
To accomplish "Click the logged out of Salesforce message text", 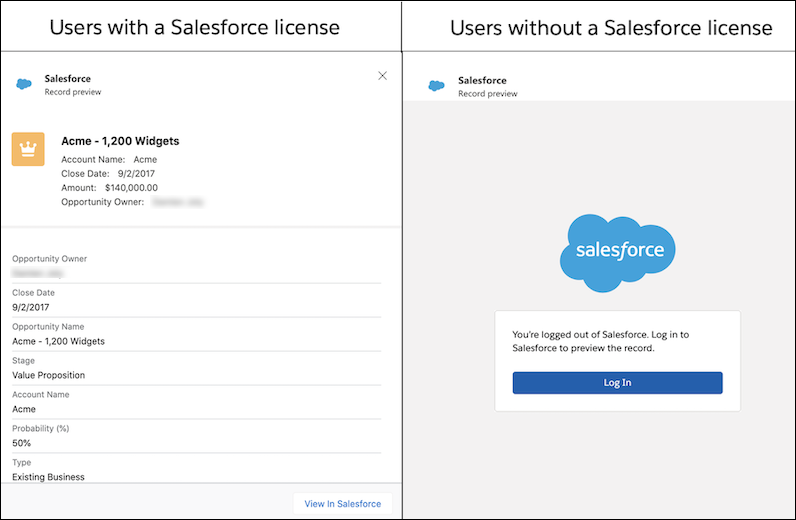I will (614, 341).
